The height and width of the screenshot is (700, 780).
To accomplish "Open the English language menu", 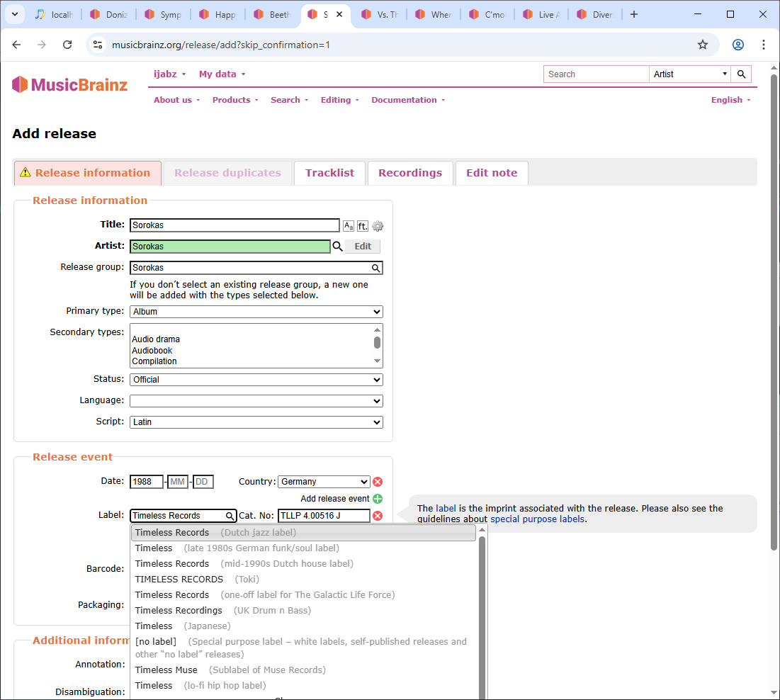I will point(730,100).
